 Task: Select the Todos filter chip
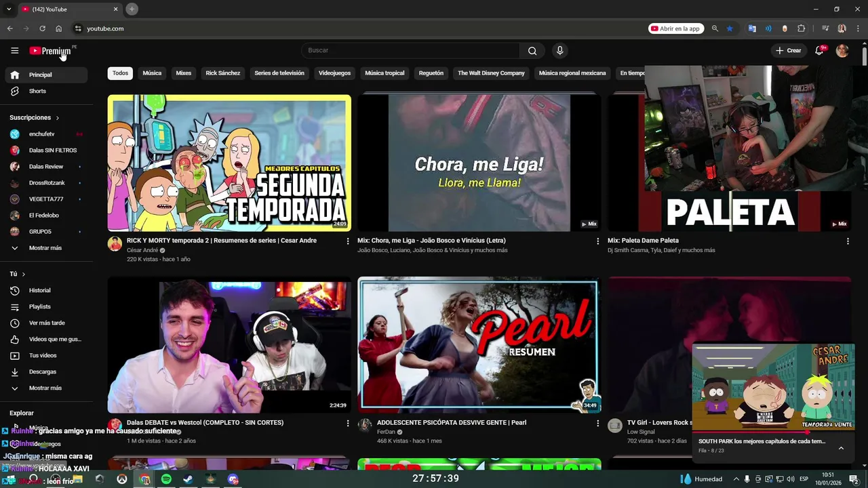click(120, 73)
